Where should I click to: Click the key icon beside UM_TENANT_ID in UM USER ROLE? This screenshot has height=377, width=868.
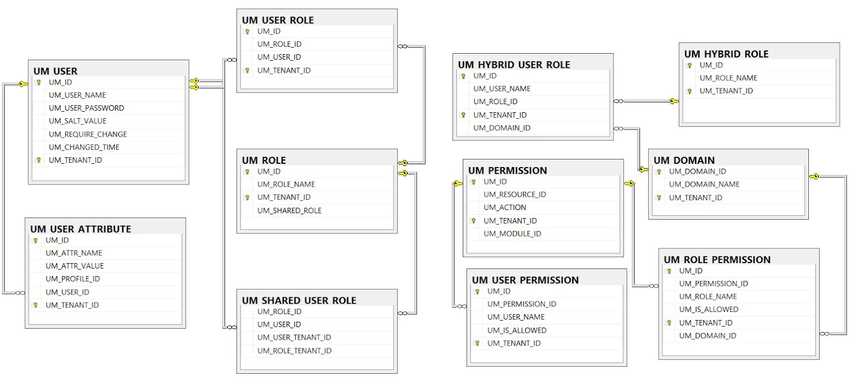pyautogui.click(x=247, y=71)
